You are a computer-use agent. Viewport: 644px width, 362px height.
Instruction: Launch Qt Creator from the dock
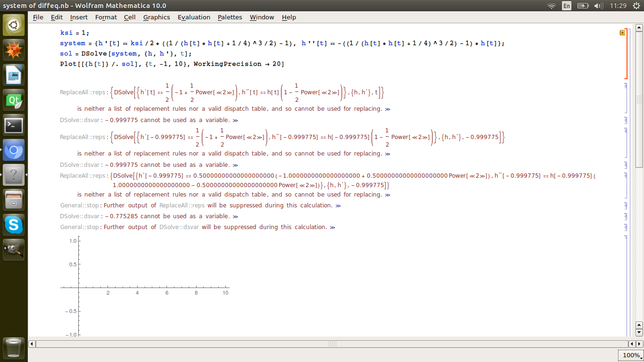pos(14,100)
